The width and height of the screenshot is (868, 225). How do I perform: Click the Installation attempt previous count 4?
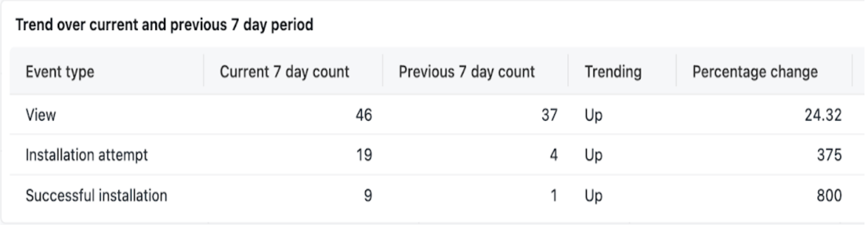coord(553,155)
